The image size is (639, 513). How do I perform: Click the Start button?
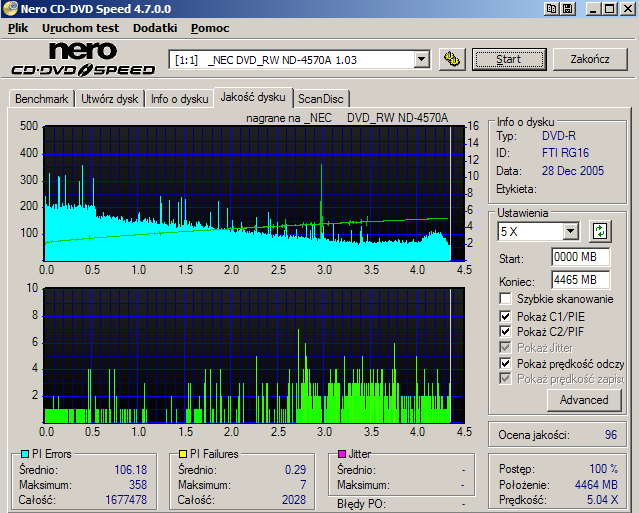[509, 59]
